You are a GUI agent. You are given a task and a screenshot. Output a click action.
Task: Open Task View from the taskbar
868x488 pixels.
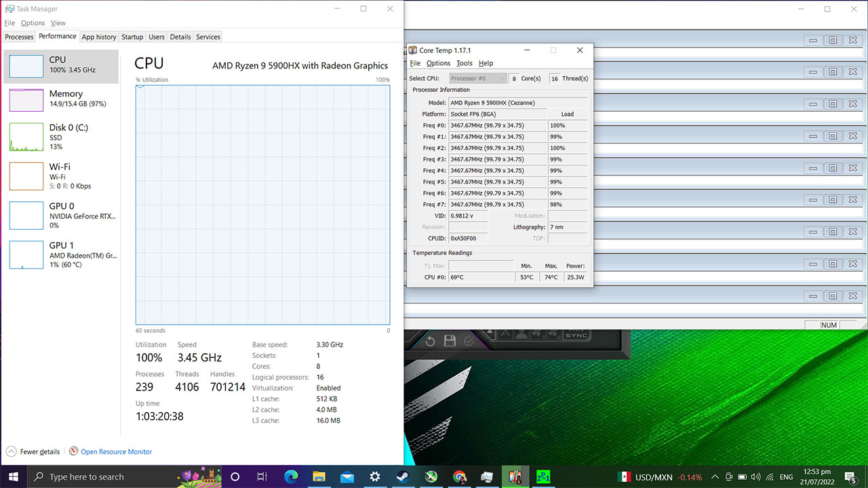[262, 476]
